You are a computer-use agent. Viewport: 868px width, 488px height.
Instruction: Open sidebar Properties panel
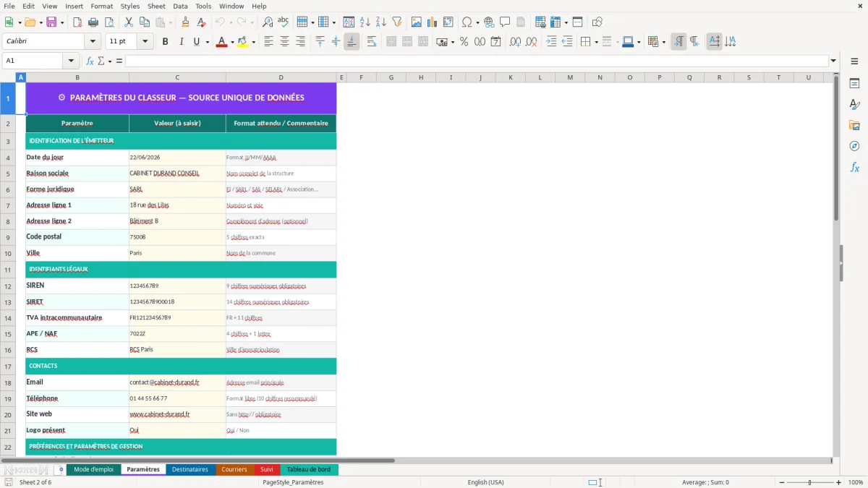click(x=854, y=84)
